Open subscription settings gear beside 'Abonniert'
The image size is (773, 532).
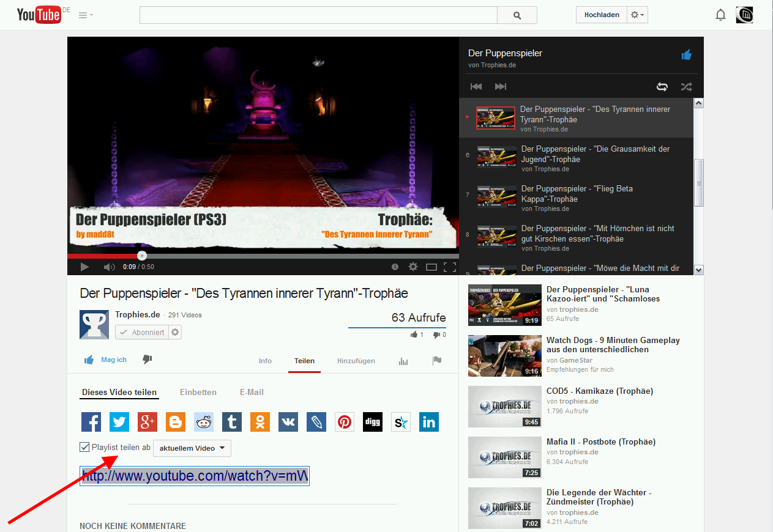[176, 331]
